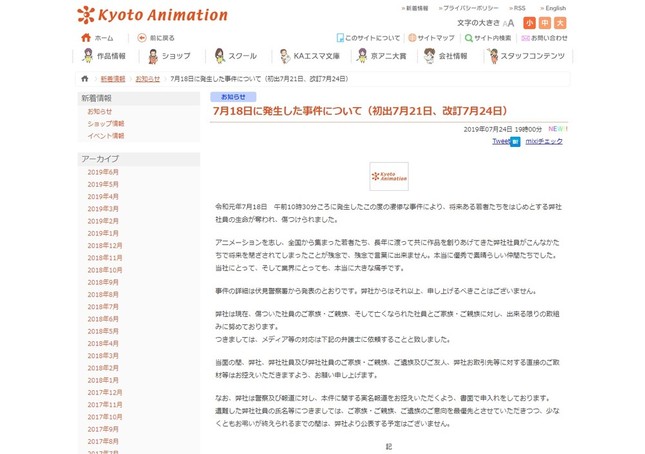Click the home icon in the navigation bar
645x454 pixels.
pos(86,38)
